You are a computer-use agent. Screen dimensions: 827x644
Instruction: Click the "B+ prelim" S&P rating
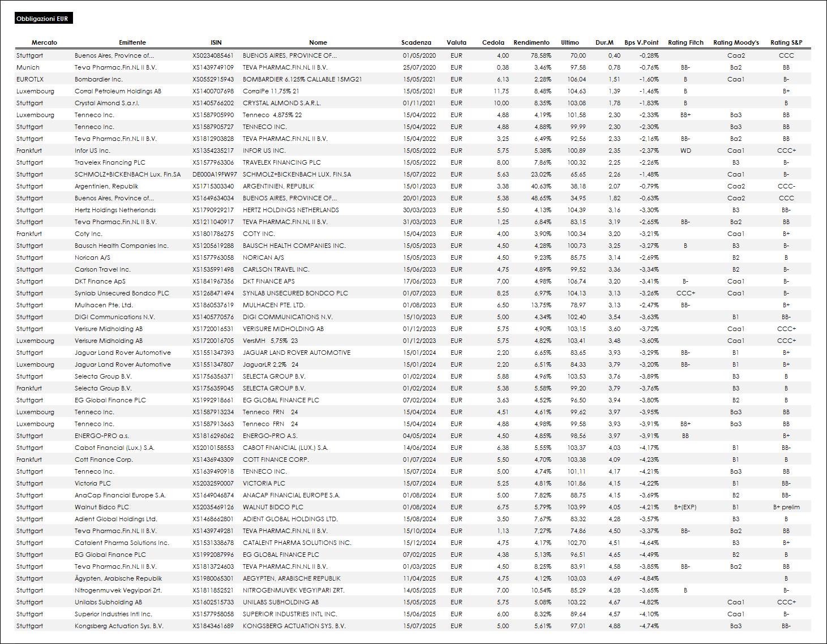(x=786, y=507)
